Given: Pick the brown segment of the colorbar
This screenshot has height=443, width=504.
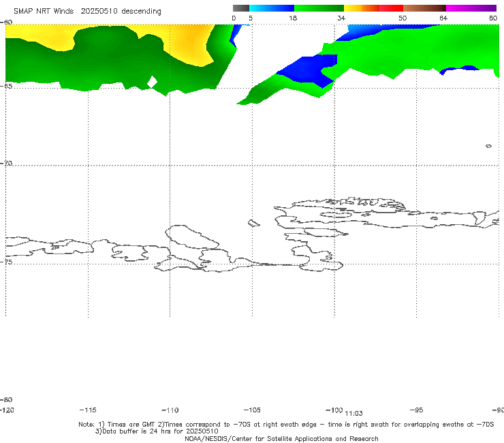Looking at the screenshot, I should click(x=424, y=8).
